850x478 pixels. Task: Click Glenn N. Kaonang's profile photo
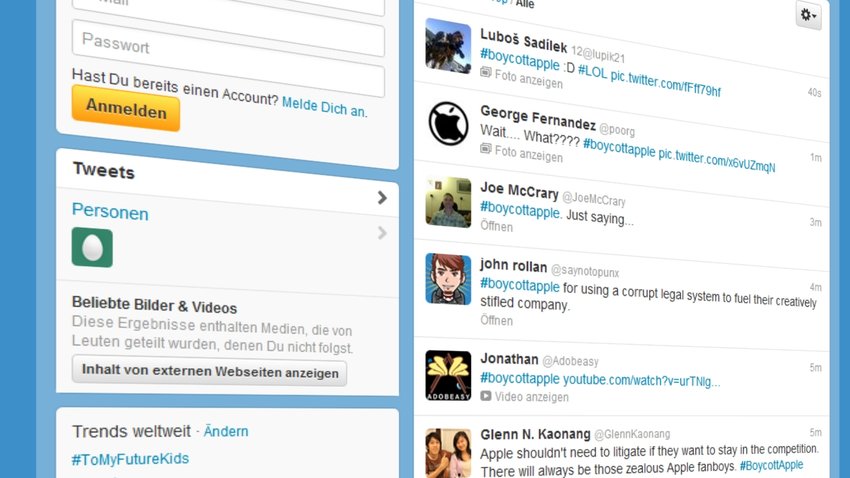(x=448, y=453)
